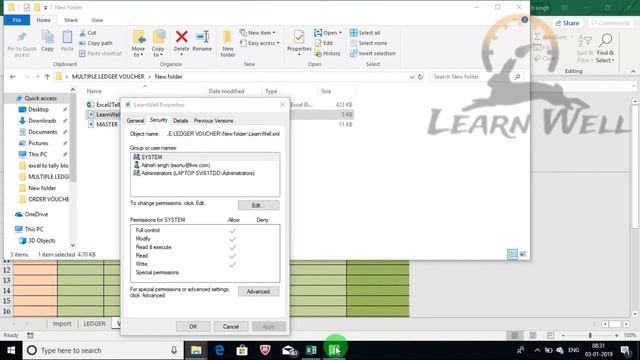Click Select all command

[365, 33]
